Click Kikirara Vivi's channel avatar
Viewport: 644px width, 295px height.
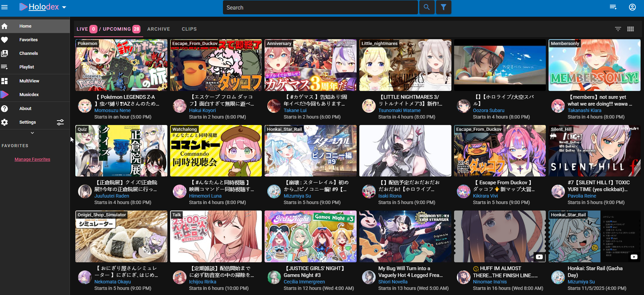(464, 191)
